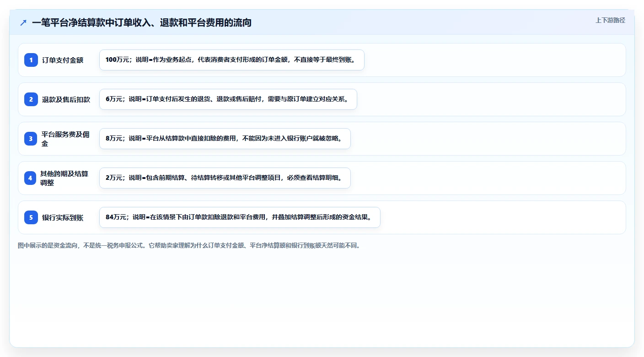Select step badge 4 for 其他跨期及结算调整
The width and height of the screenshot is (644, 357).
30,178
